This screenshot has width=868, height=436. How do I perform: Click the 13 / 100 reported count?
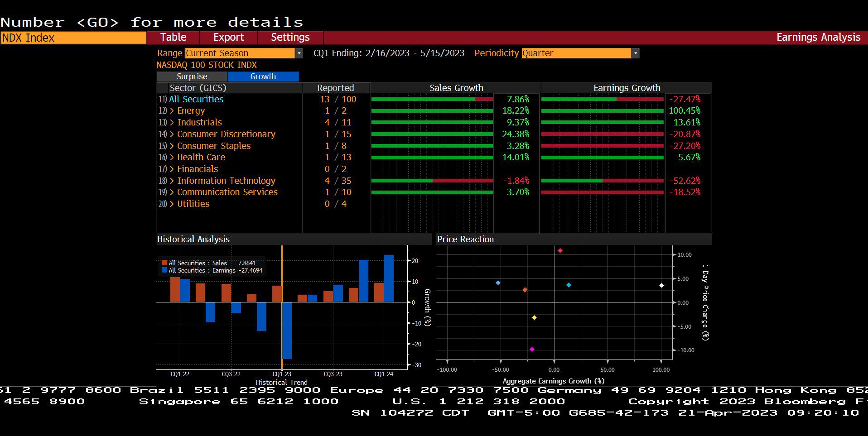click(x=338, y=99)
